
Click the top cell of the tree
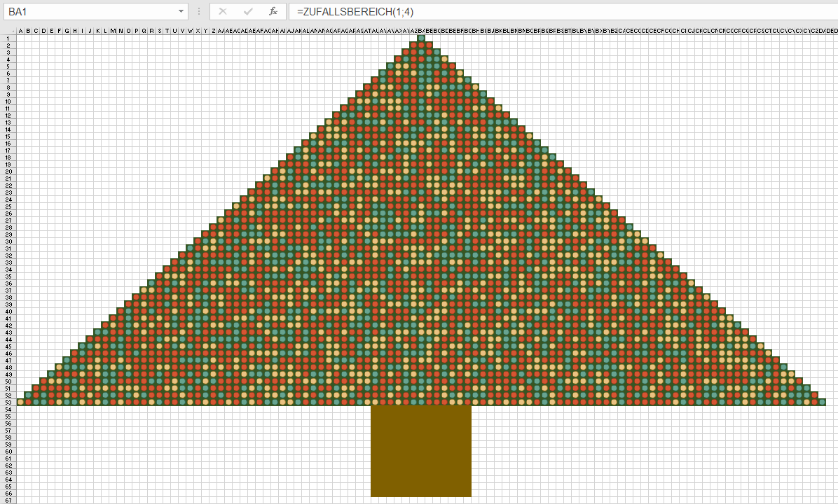pyautogui.click(x=420, y=38)
